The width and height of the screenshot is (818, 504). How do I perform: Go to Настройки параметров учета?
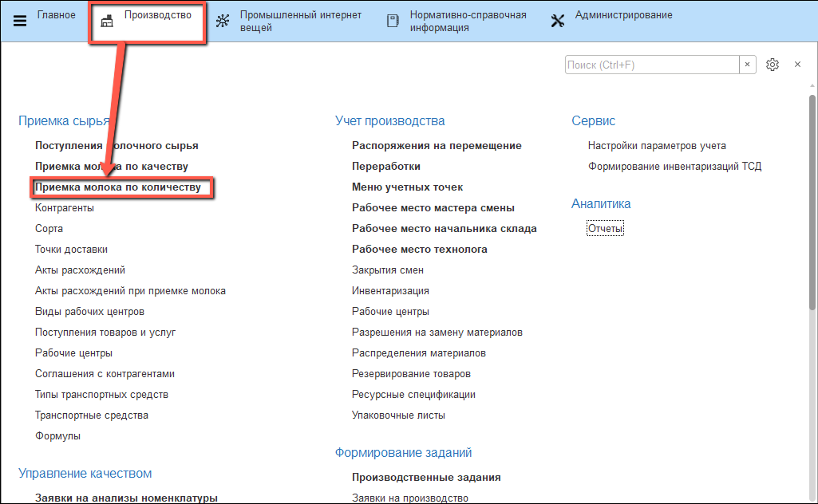657,146
